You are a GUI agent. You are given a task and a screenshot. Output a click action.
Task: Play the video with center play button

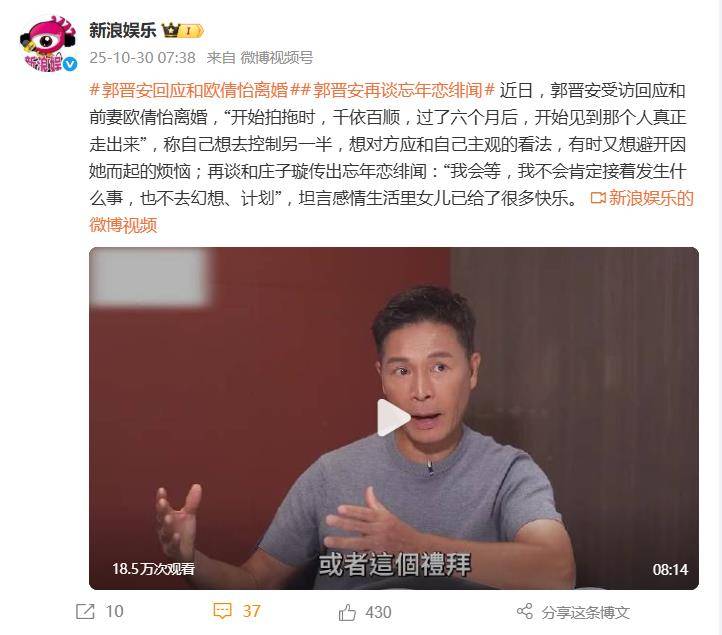pos(393,418)
